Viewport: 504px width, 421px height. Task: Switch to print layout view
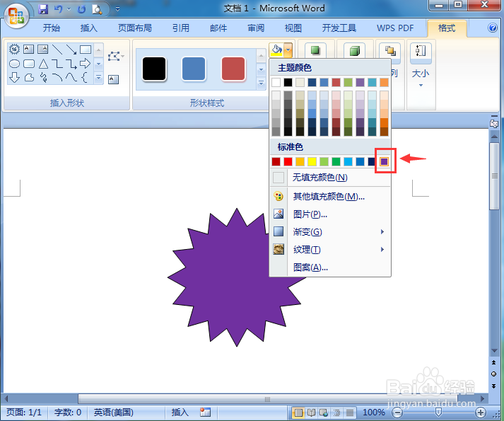298,413
